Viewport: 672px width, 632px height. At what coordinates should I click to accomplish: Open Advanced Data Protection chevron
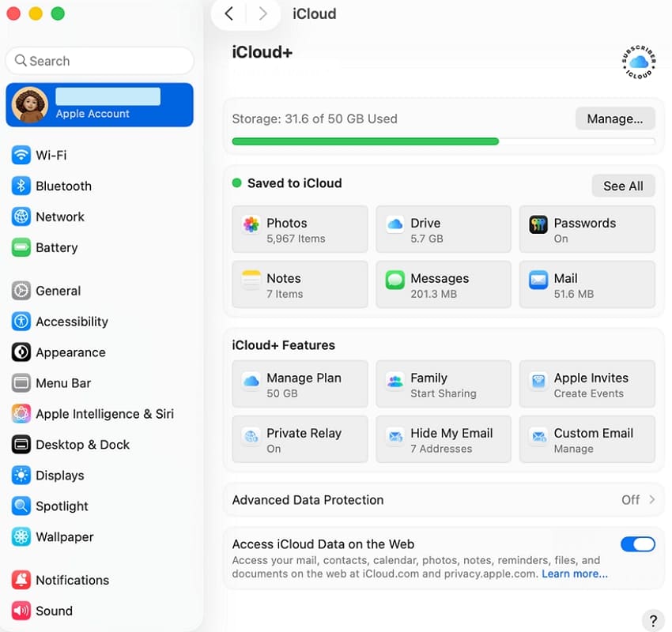coord(652,500)
